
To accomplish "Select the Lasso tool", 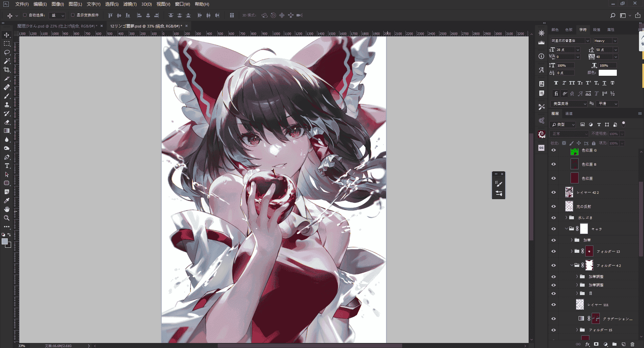I will coord(7,52).
